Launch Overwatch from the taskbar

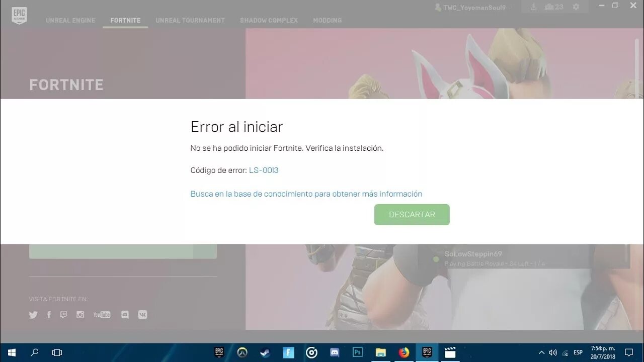point(243,352)
